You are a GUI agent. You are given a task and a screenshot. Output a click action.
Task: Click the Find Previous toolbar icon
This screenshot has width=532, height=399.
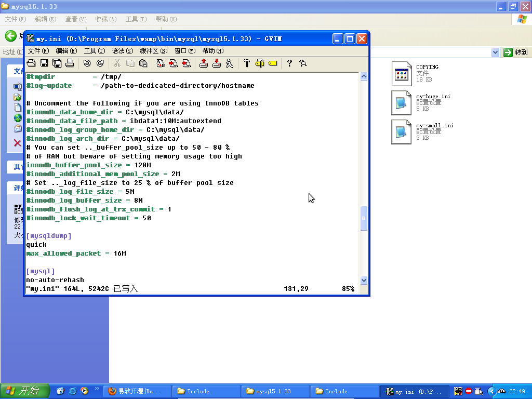187,63
